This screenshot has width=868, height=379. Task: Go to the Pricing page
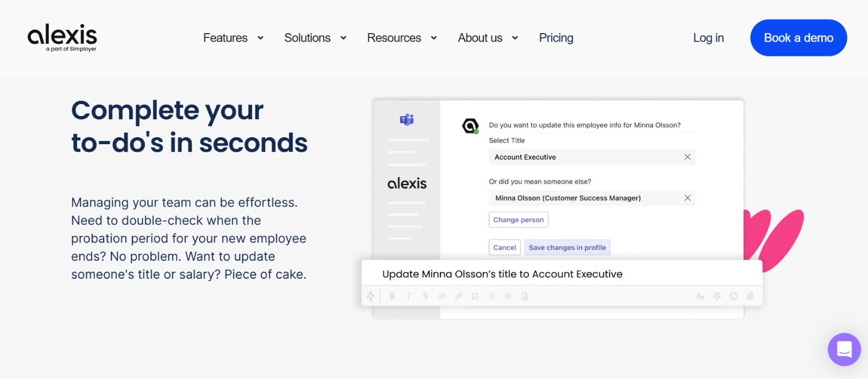tap(556, 38)
